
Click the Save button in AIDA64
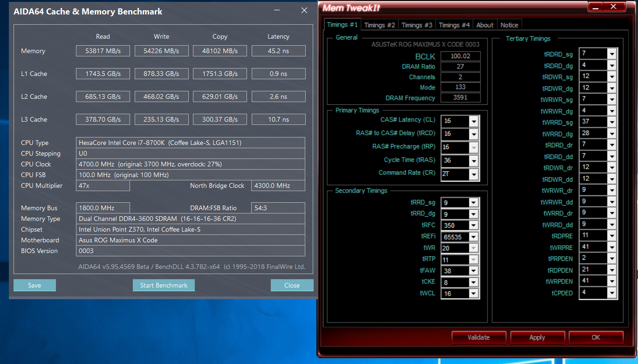pos(34,285)
